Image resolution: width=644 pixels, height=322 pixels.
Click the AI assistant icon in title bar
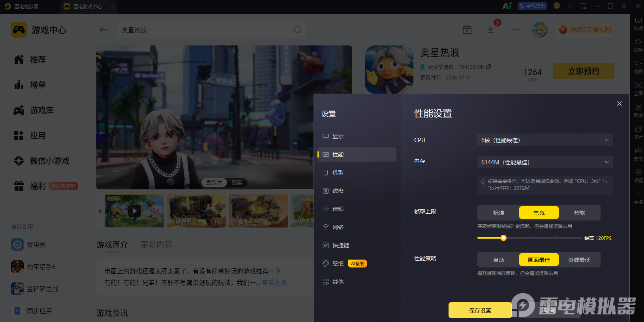pyautogui.click(x=507, y=6)
